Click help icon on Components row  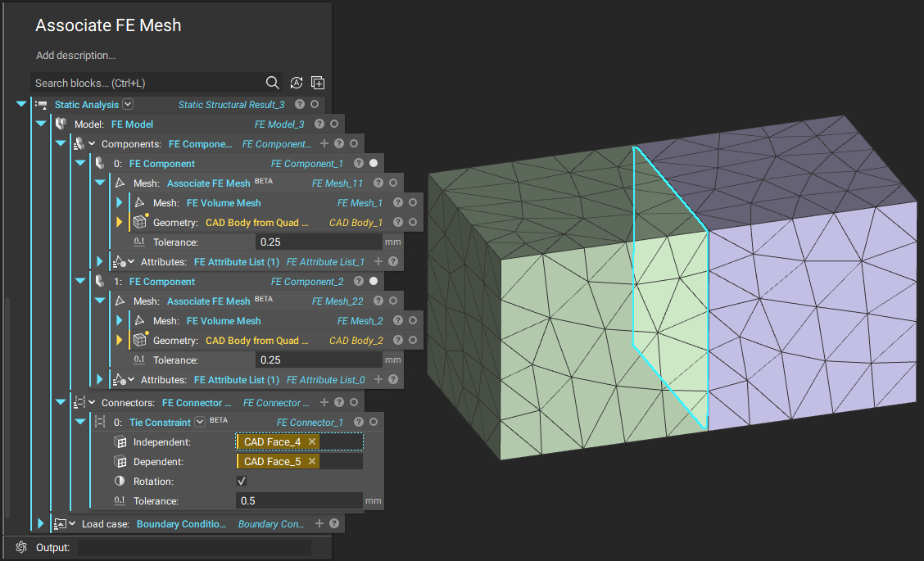(339, 143)
